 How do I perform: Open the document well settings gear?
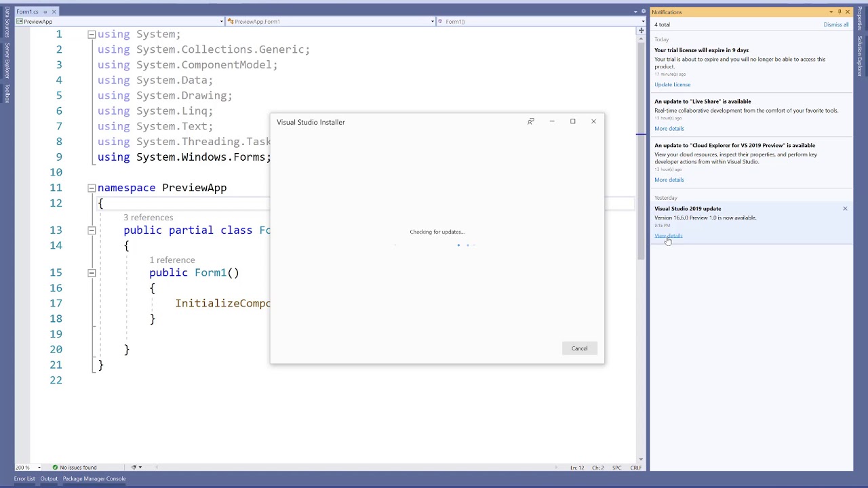click(643, 12)
